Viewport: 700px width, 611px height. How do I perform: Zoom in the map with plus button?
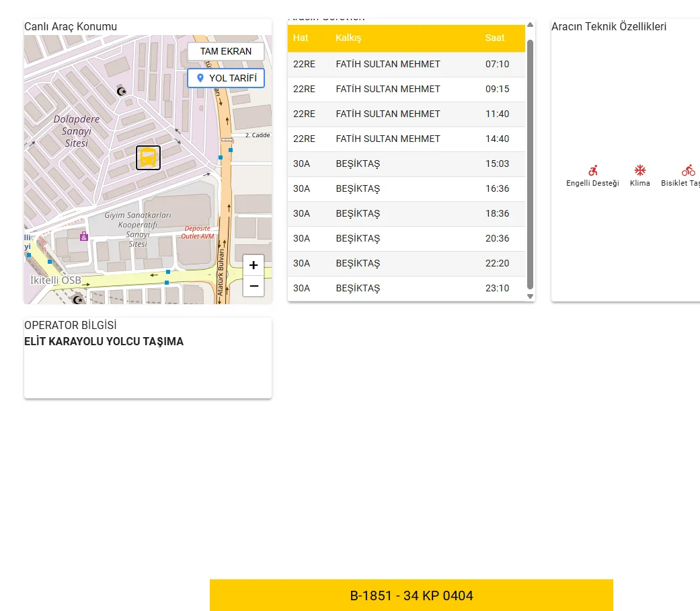[254, 265]
